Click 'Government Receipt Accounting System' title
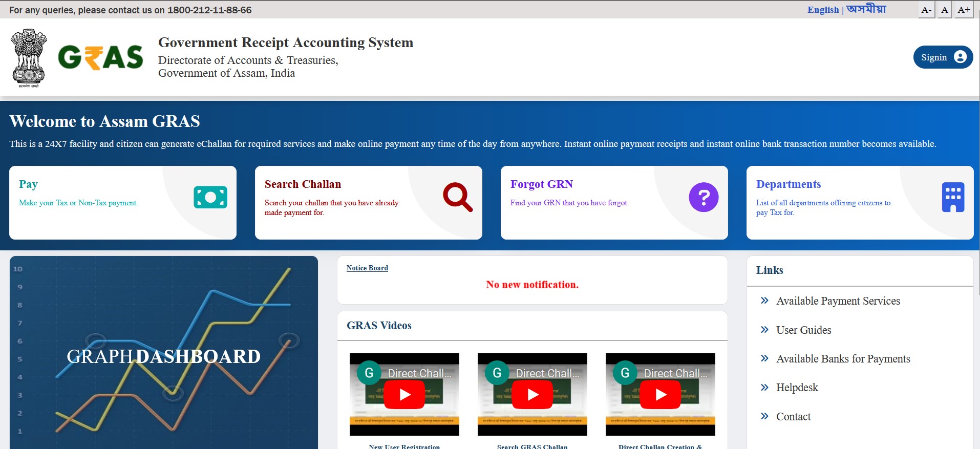Screen dimensions: 980x449 [x=286, y=42]
